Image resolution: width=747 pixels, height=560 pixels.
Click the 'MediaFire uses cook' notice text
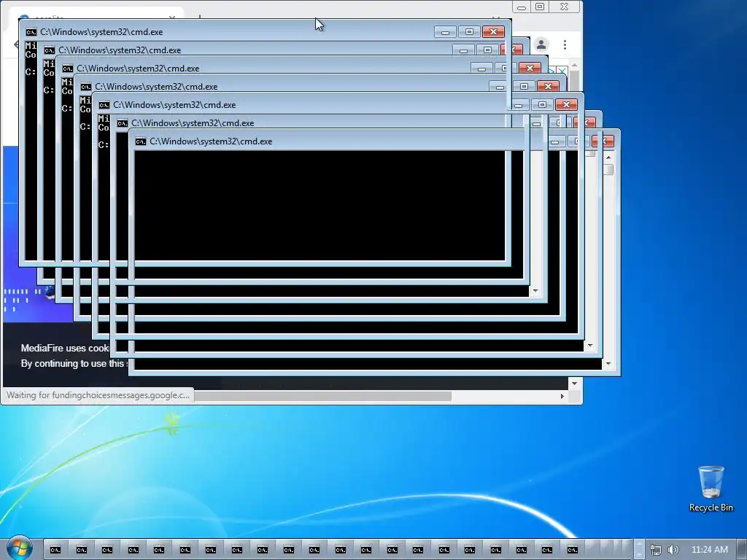[x=65, y=348]
